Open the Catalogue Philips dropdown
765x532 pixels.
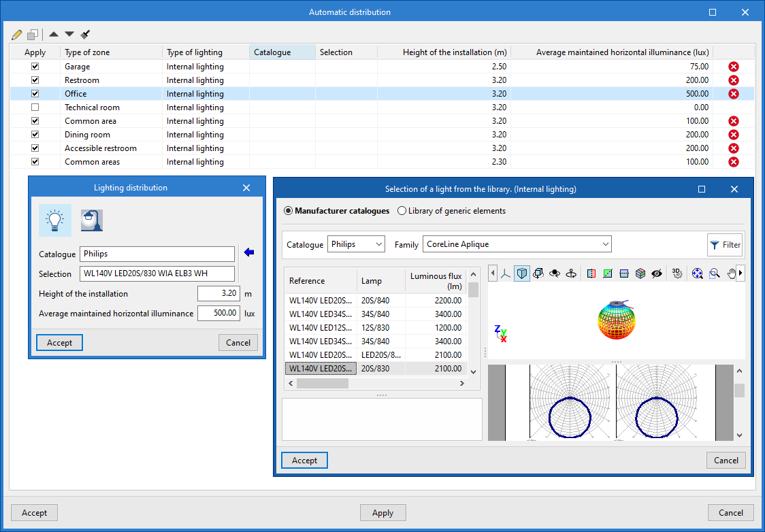[x=356, y=244]
